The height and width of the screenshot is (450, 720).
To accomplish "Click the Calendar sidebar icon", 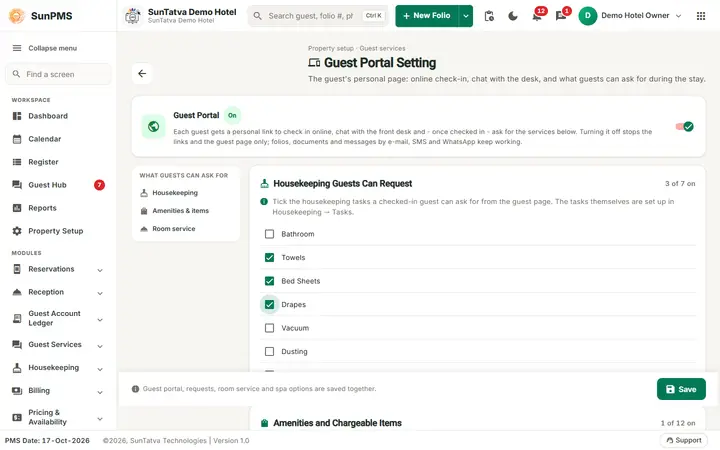I will tap(17, 139).
